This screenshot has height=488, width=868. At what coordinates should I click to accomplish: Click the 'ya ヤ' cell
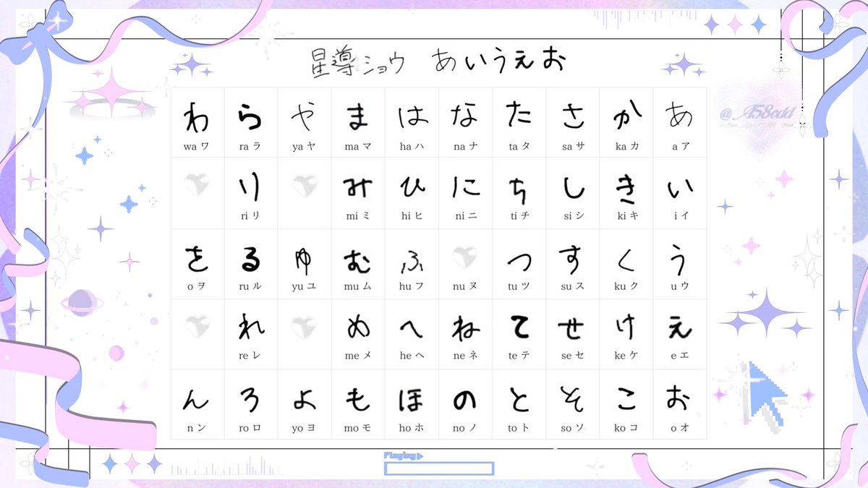(x=305, y=122)
